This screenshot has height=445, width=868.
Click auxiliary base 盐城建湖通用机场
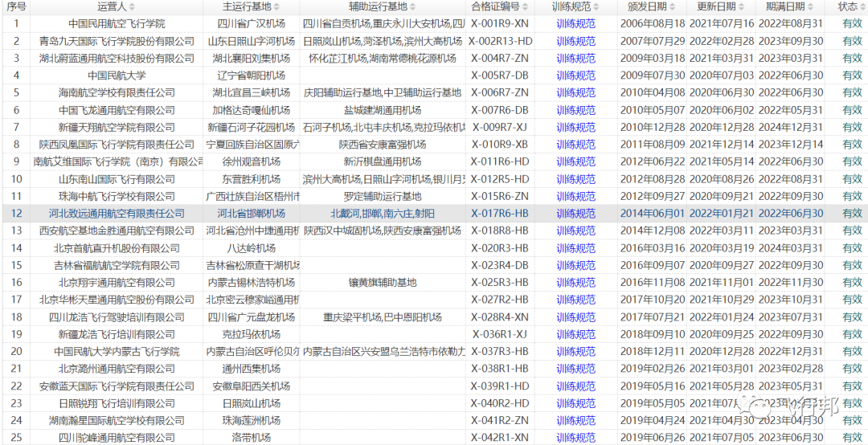(x=383, y=110)
